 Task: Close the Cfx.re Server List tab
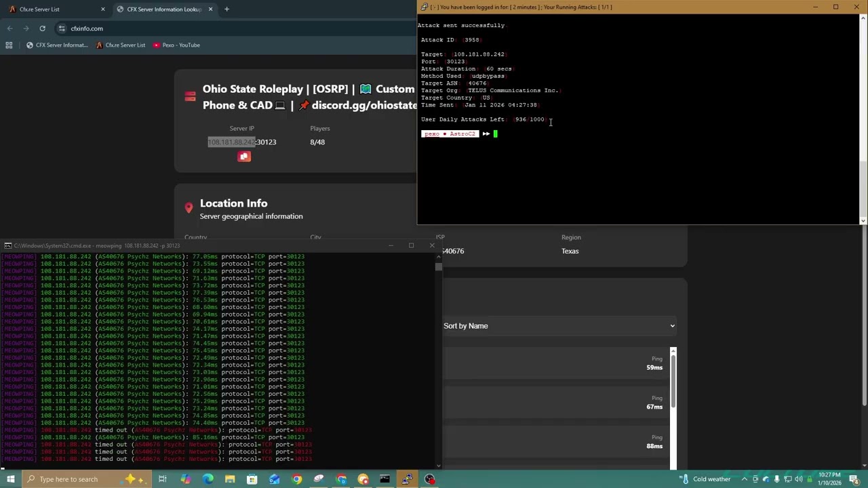103,9
